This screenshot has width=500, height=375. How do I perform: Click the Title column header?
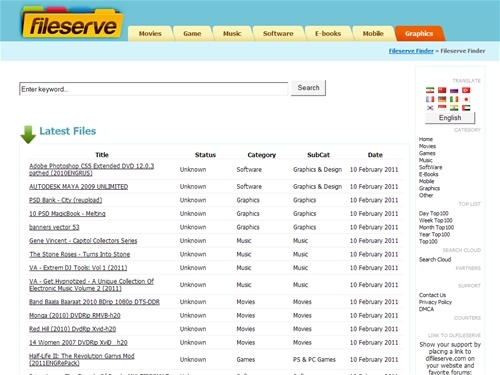[102, 155]
